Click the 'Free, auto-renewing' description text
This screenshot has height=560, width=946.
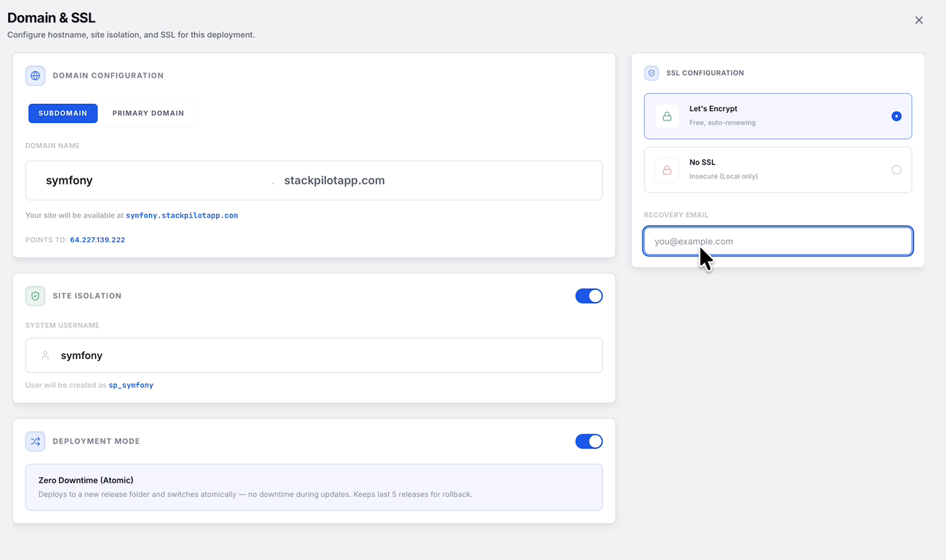point(723,123)
